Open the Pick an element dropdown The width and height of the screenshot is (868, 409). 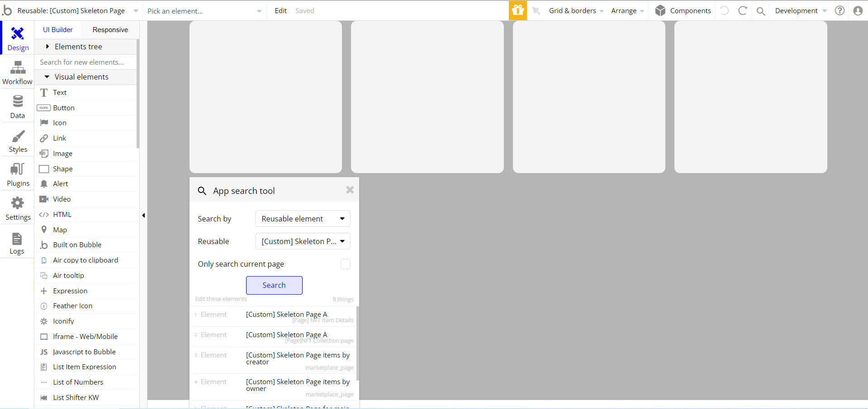204,11
